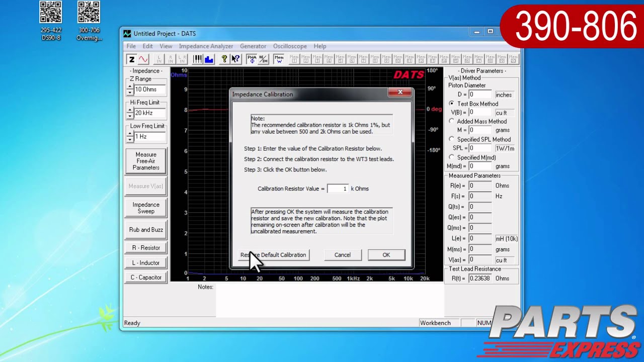This screenshot has height=362, width=644.
Task: Open the Help menu
Action: (320, 46)
